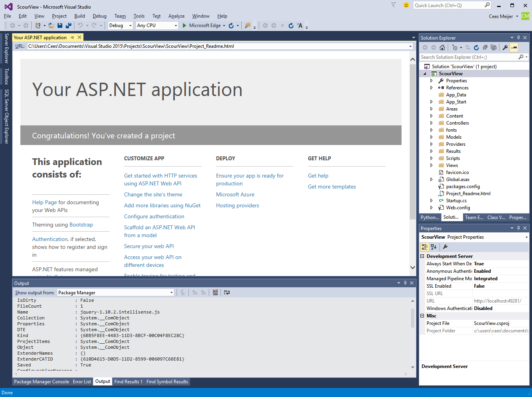Open Properties via Solution Explorer wrench icon

tap(505, 47)
